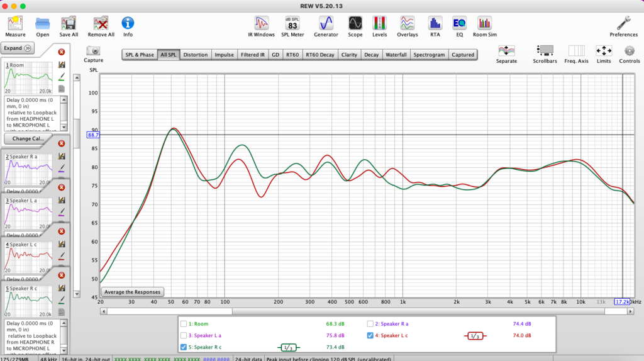Click graph horizontal scrollbar right arrow
This screenshot has height=361, width=644.
tap(630, 311)
